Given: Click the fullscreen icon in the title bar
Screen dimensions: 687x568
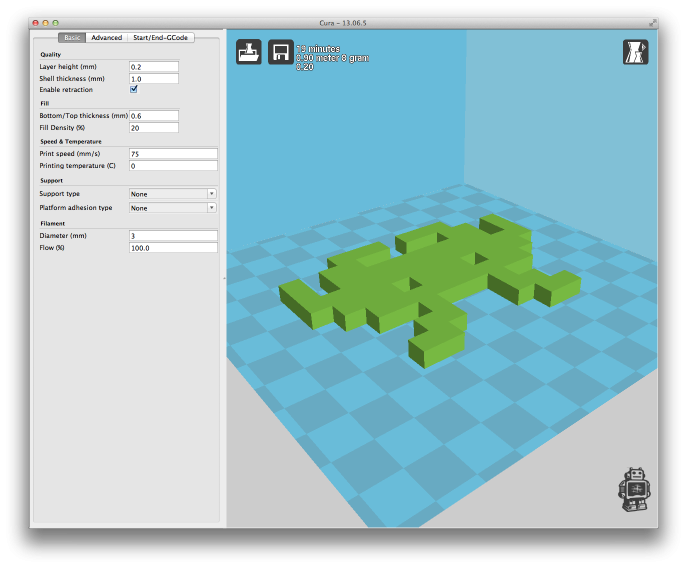Looking at the screenshot, I should 652,22.
